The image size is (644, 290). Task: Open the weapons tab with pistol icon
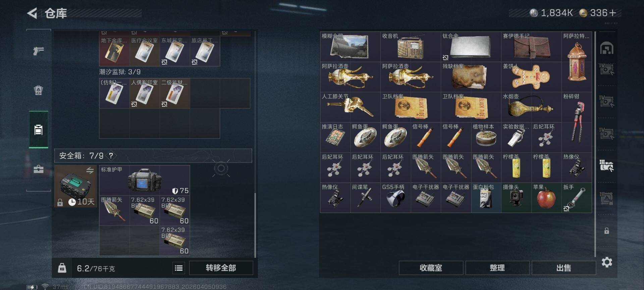(39, 51)
